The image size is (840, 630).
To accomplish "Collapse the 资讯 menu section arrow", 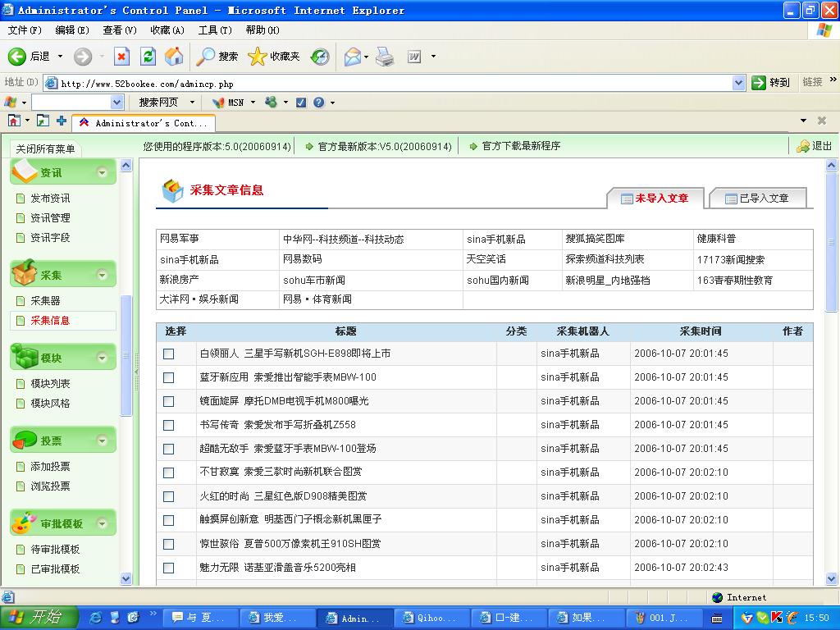I will (102, 172).
